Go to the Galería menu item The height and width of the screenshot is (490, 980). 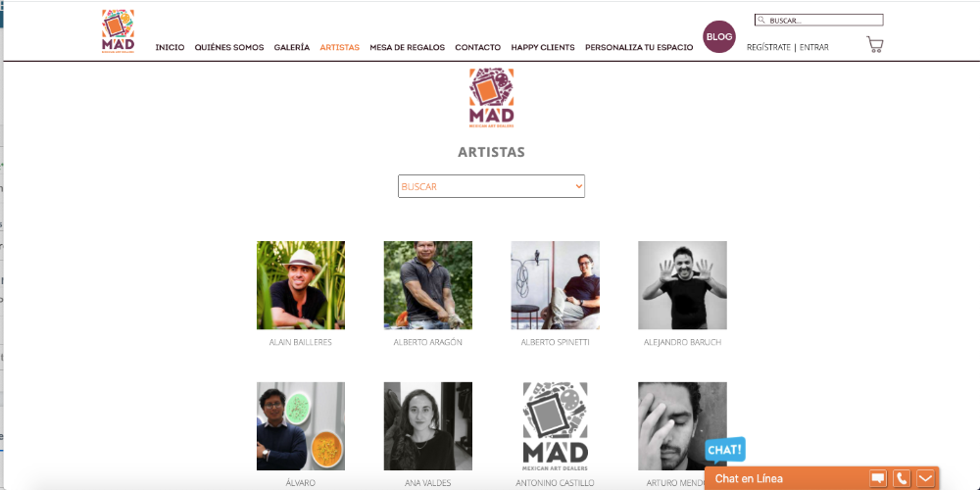(x=292, y=47)
